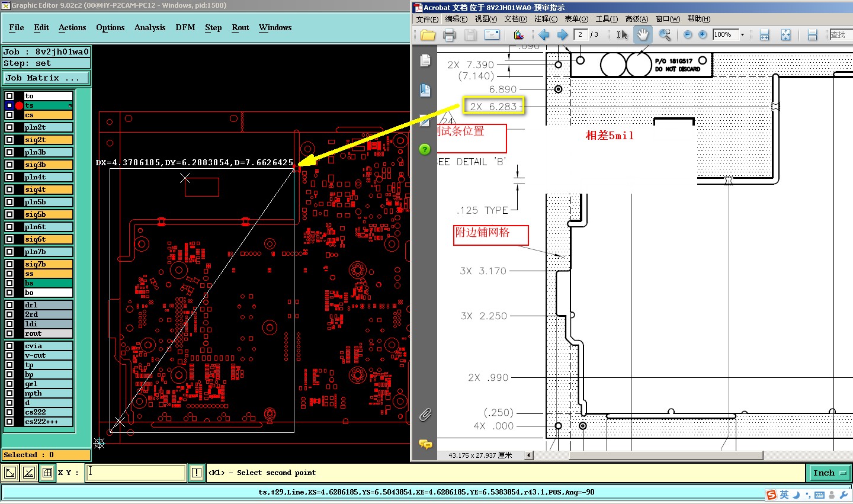Click the Acrobat 查找 search field
Screen dimensions: 853x504
(841, 35)
